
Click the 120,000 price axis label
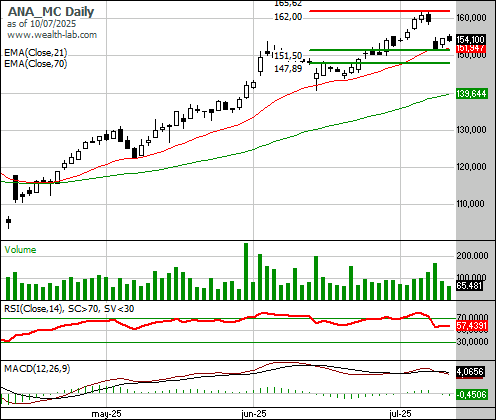coord(471,166)
